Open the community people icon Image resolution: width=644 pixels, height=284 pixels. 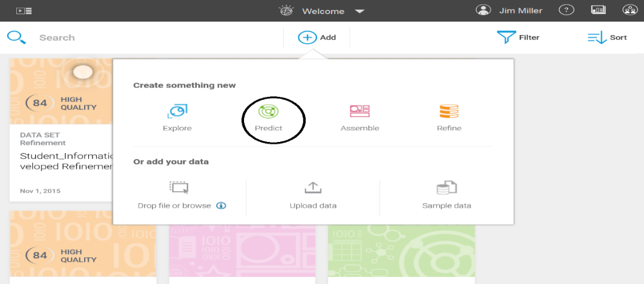click(629, 11)
